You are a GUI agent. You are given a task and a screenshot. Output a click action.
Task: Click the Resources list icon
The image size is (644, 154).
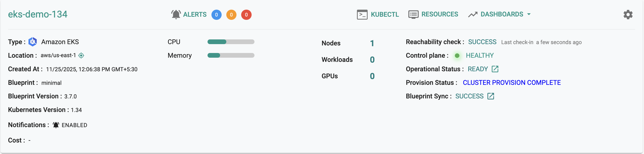coord(413,15)
